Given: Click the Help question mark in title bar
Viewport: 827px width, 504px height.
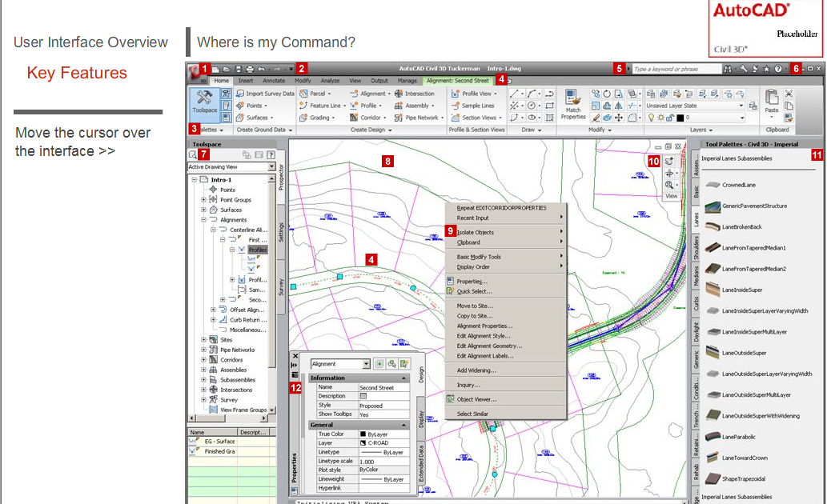Looking at the screenshot, I should click(778, 69).
